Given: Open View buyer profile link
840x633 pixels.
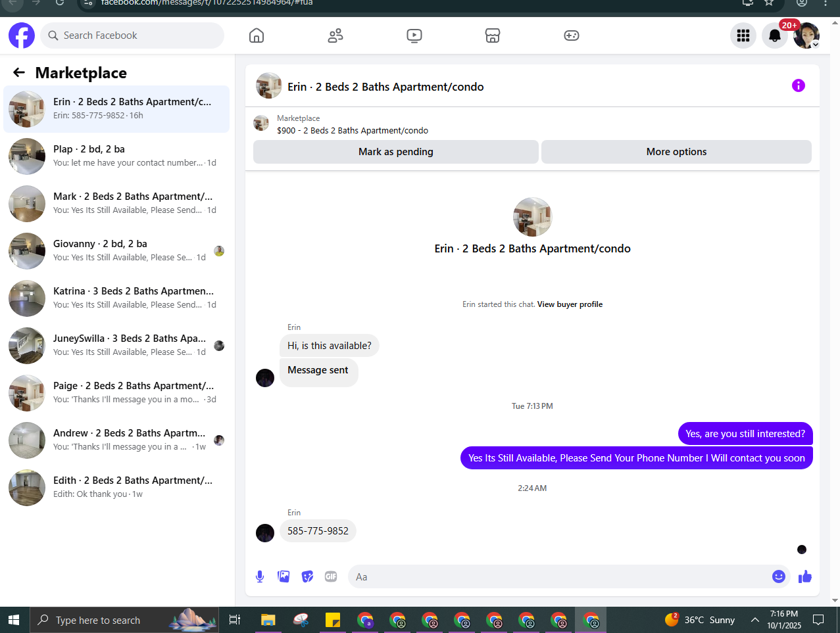Looking at the screenshot, I should click(570, 304).
